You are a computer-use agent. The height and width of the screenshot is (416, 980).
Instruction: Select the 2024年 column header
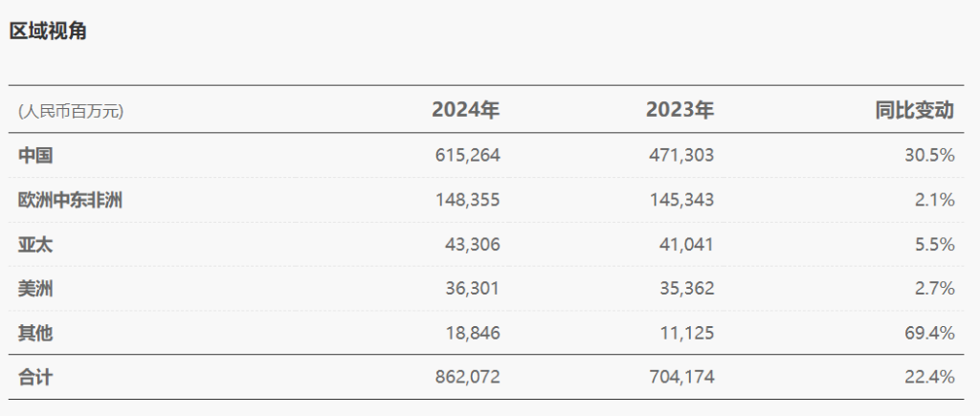click(466, 110)
